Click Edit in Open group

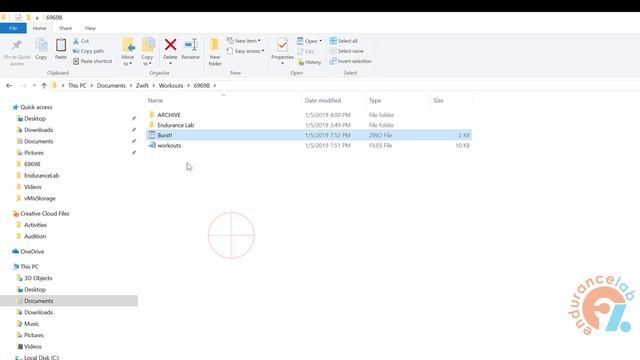[306, 51]
